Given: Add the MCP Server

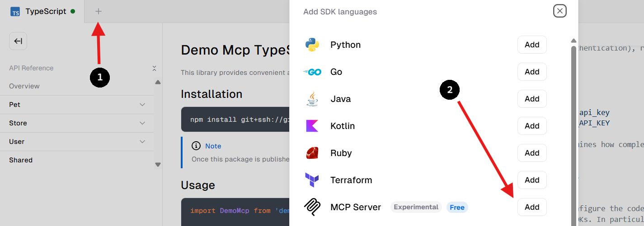Looking at the screenshot, I should [532, 207].
